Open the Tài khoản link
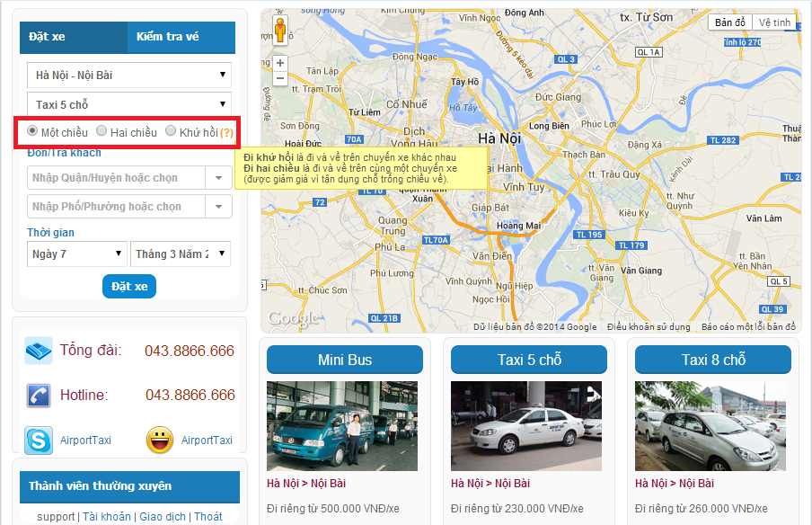812x525 pixels. pos(107,516)
